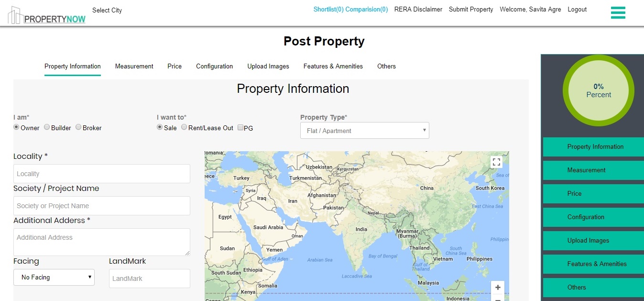Viewport: 644px width, 301px height.
Task: Switch to the Price tab
Action: (175, 67)
